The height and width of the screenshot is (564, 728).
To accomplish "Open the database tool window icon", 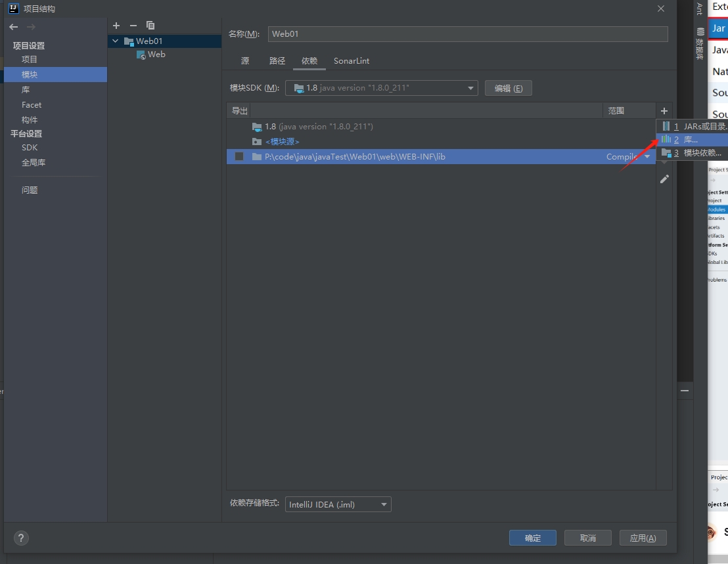I will tap(700, 32).
